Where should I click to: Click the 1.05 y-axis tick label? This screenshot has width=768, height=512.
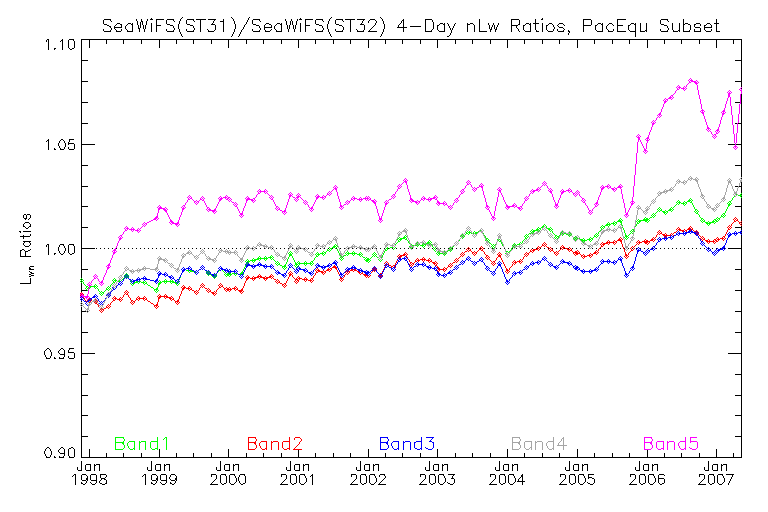[59, 145]
